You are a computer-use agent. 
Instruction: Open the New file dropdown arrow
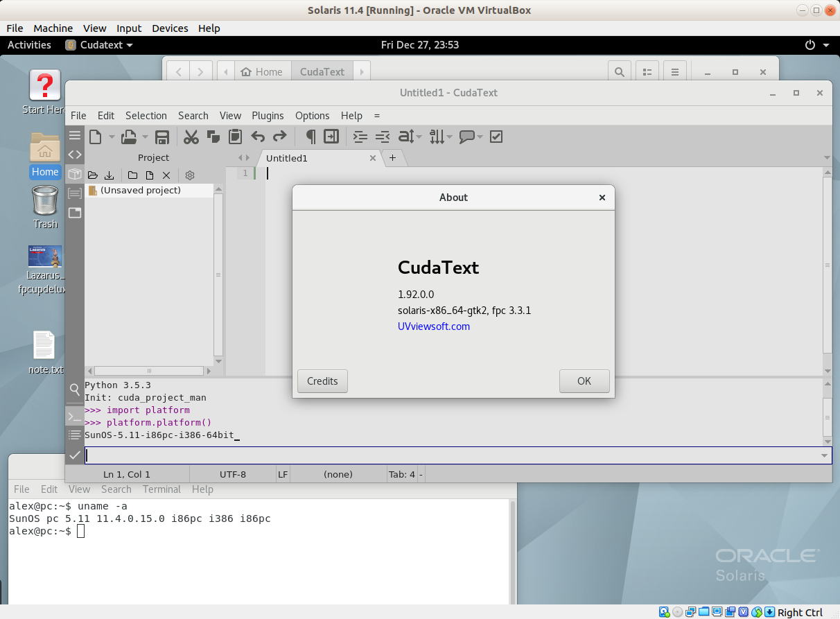[x=111, y=137]
